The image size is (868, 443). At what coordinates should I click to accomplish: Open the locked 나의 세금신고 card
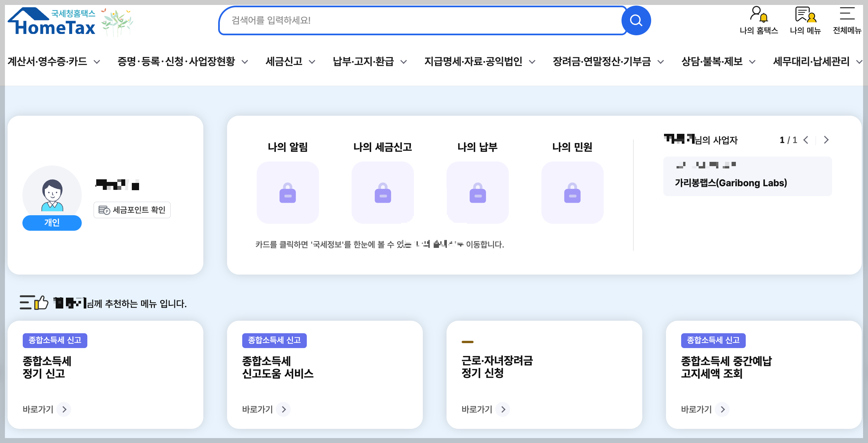coord(383,192)
